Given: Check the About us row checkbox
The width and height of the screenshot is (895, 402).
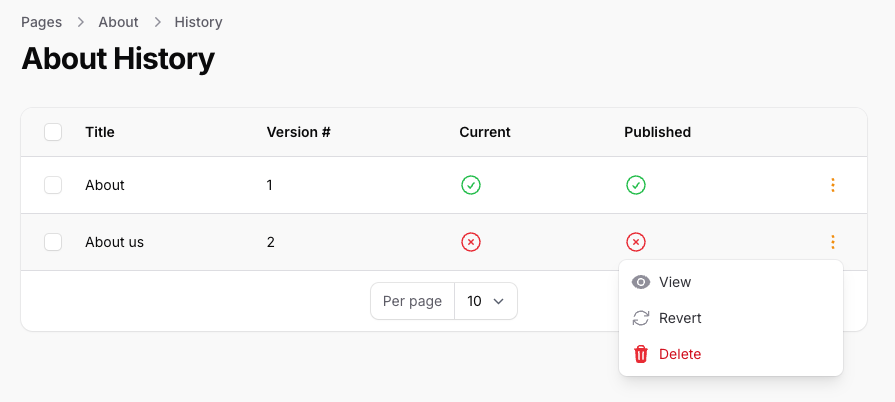Looking at the screenshot, I should click(53, 242).
